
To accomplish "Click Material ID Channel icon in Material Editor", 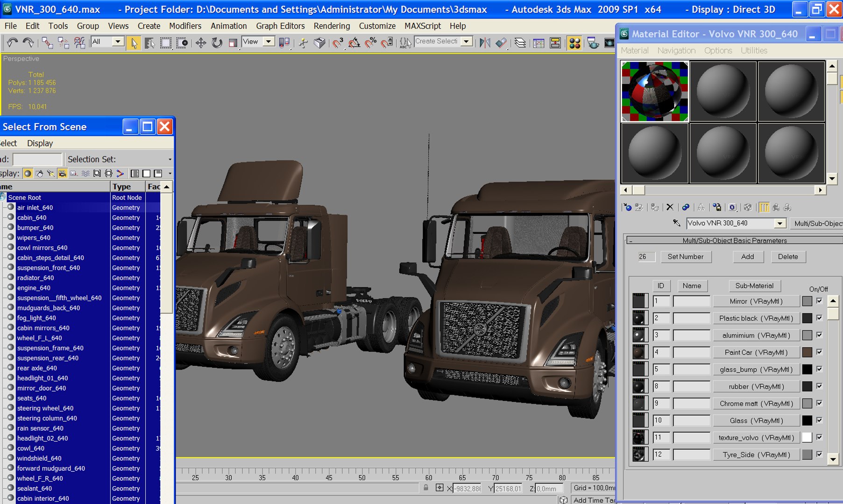I will coord(732,207).
